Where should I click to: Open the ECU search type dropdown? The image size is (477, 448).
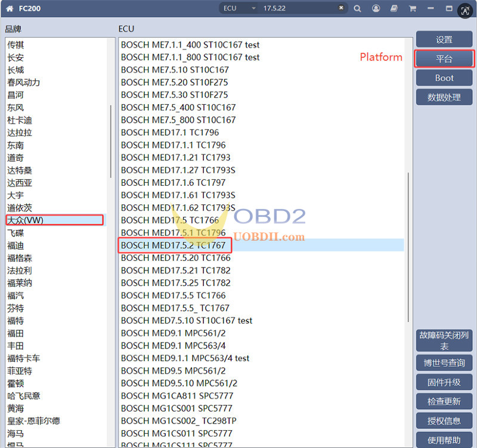tap(240, 8)
